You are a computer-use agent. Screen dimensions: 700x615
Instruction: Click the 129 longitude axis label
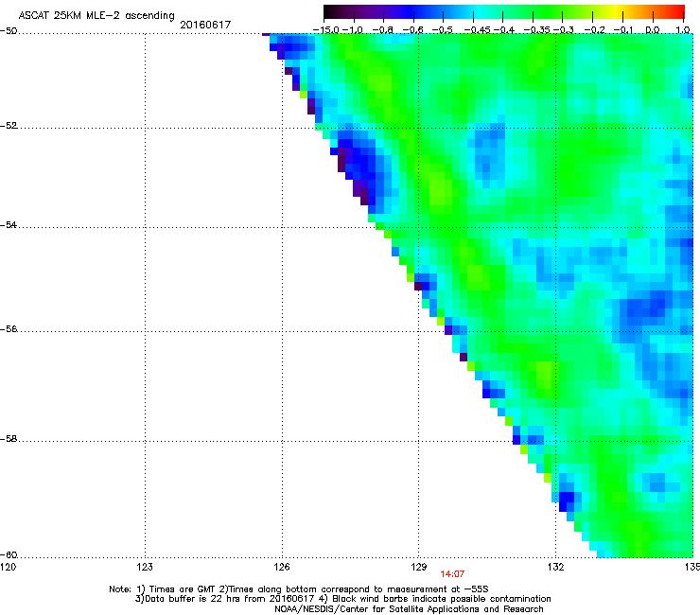pyautogui.click(x=419, y=567)
